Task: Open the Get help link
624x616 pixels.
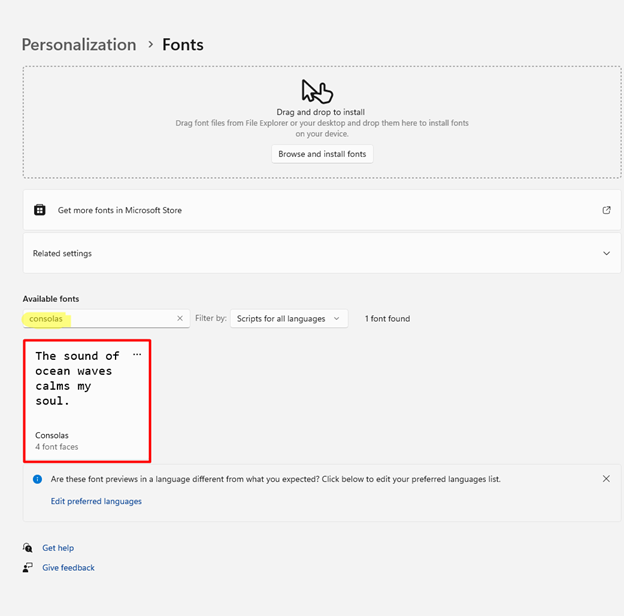Action: click(58, 548)
